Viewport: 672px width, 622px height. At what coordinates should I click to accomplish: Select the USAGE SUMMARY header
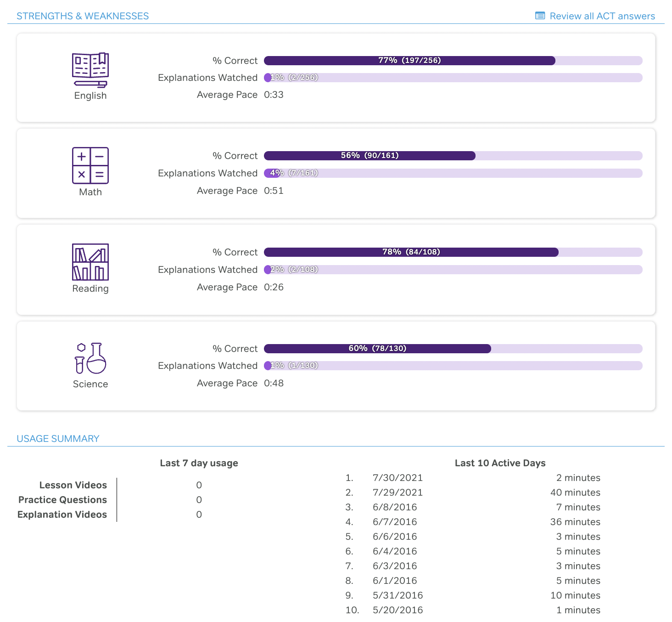58,438
